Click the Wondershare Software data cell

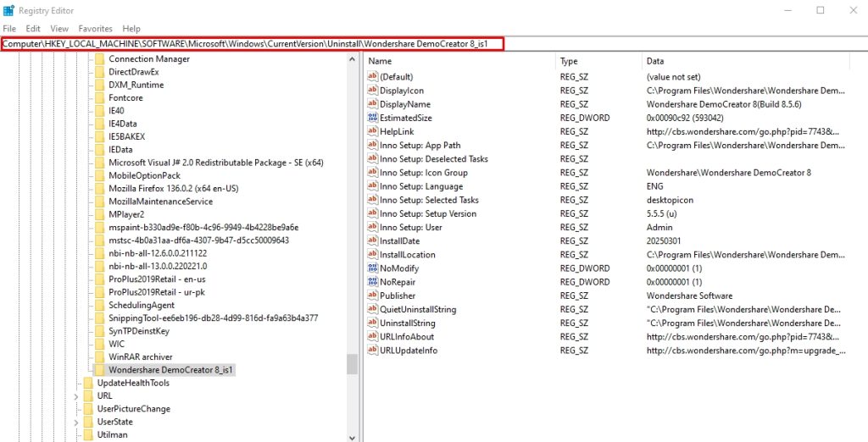click(x=689, y=296)
